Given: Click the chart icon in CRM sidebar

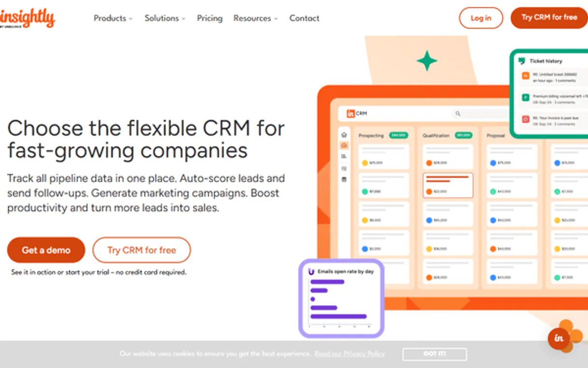Looking at the screenshot, I should (344, 156).
